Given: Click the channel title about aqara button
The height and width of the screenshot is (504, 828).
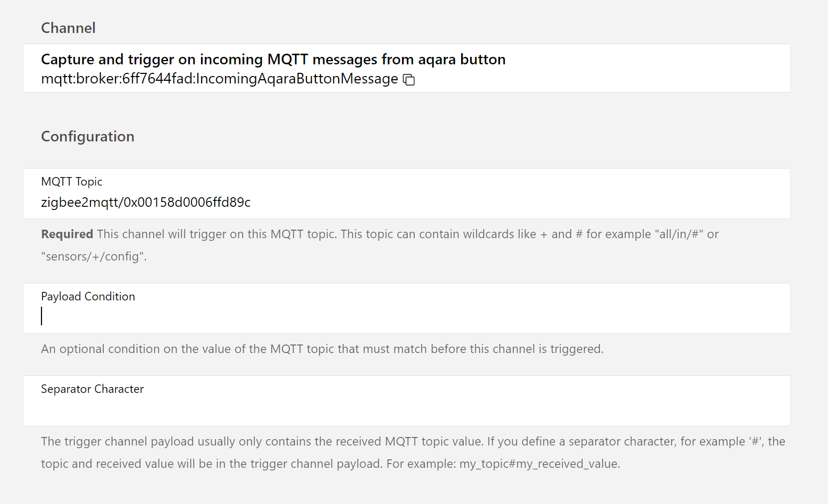Looking at the screenshot, I should point(273,59).
